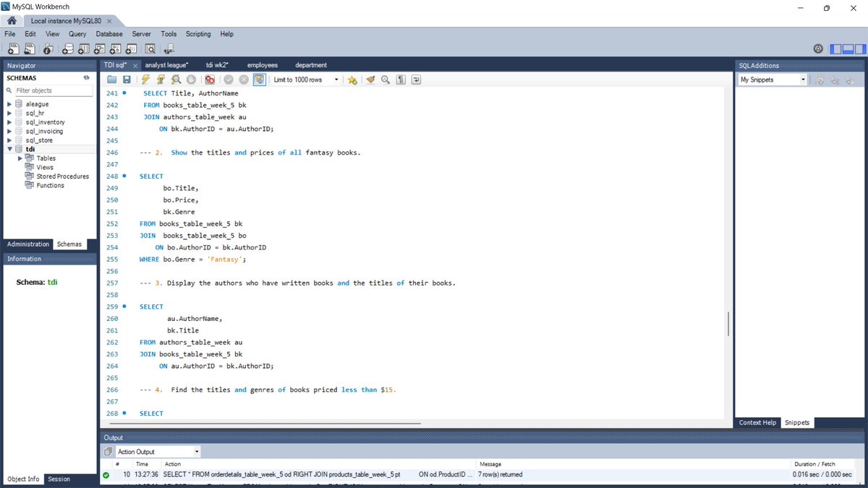Open the Action Output dropdown
The width and height of the screenshot is (868, 488).
tap(157, 452)
